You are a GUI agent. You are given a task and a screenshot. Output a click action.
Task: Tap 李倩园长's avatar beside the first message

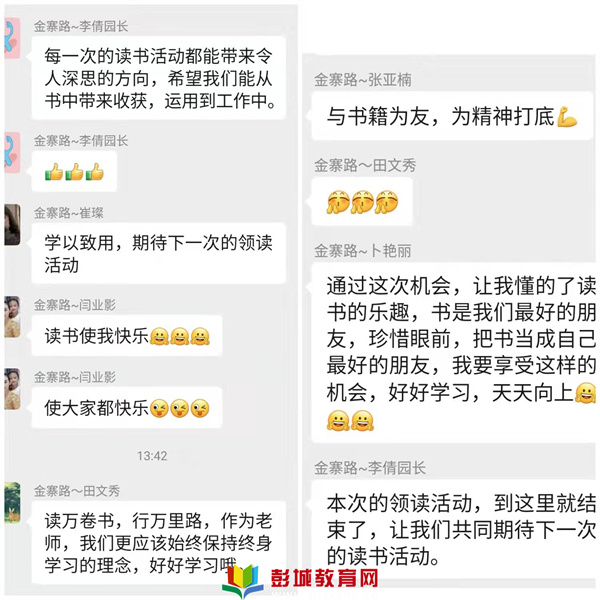(x=12, y=38)
